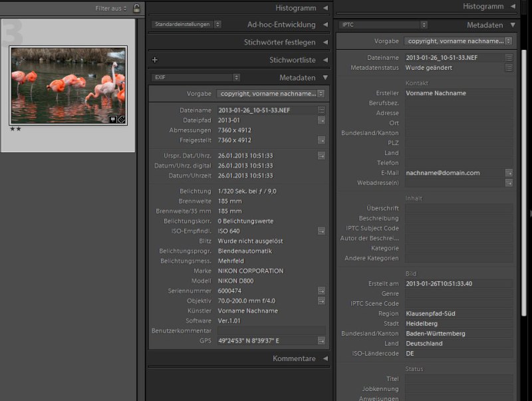Viewport: 532px width, 401px height.
Task: Click the plus icon on the Stichwortliste panel
Action: (x=155, y=59)
